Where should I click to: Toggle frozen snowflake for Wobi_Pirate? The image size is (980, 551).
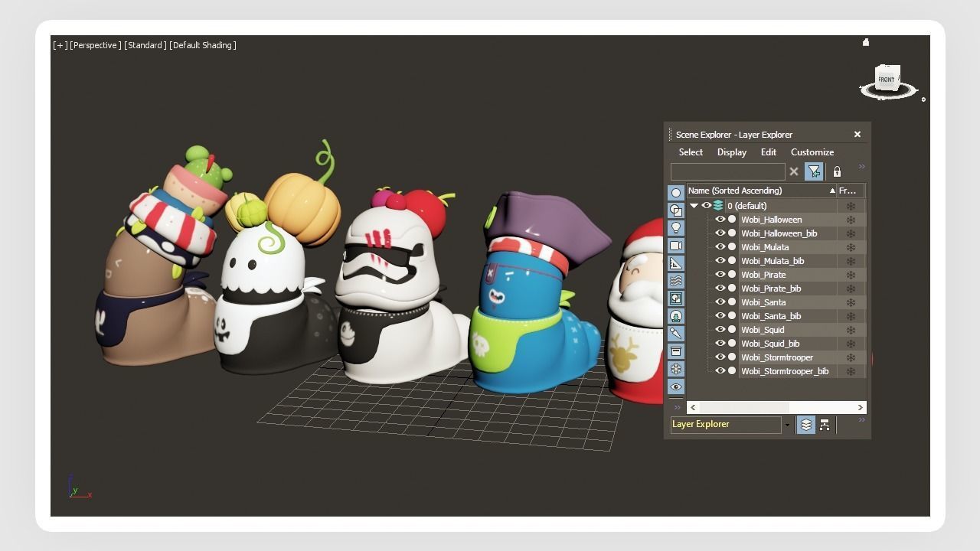(x=851, y=275)
